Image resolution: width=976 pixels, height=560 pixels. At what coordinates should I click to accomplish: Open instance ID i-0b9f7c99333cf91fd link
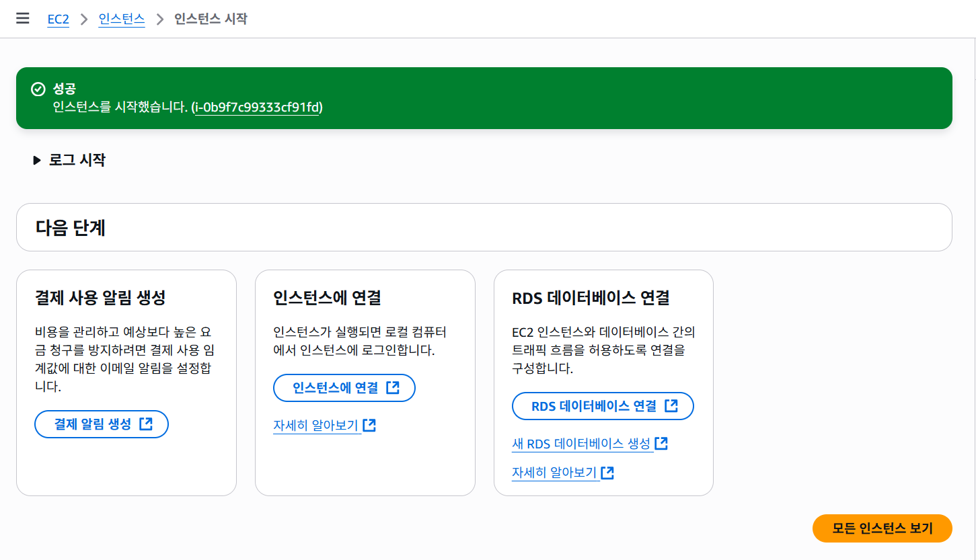(257, 107)
